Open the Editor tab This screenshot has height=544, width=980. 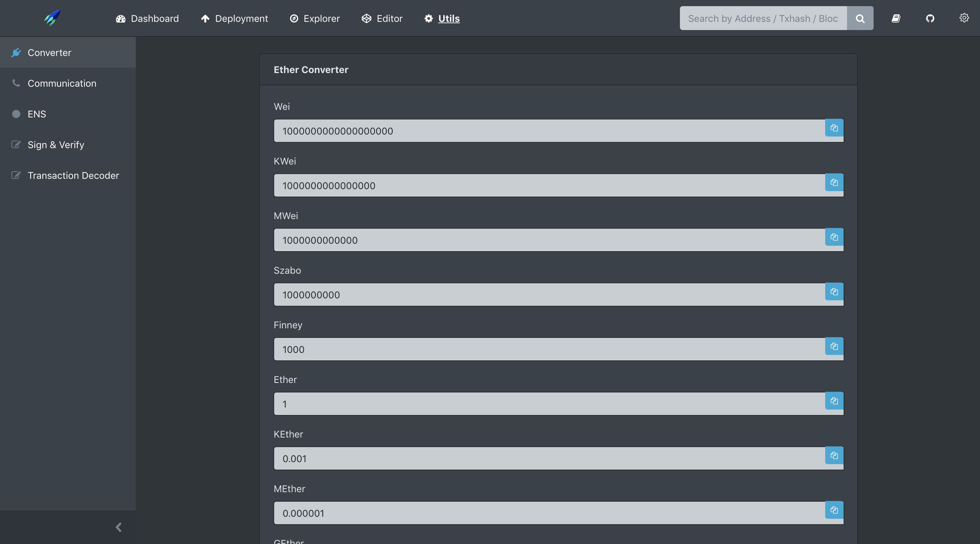pyautogui.click(x=382, y=18)
